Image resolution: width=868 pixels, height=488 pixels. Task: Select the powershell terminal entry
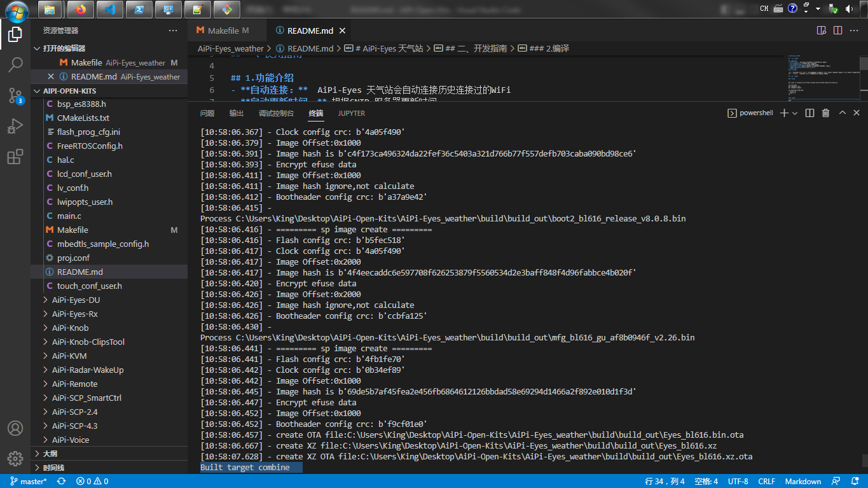tap(750, 113)
